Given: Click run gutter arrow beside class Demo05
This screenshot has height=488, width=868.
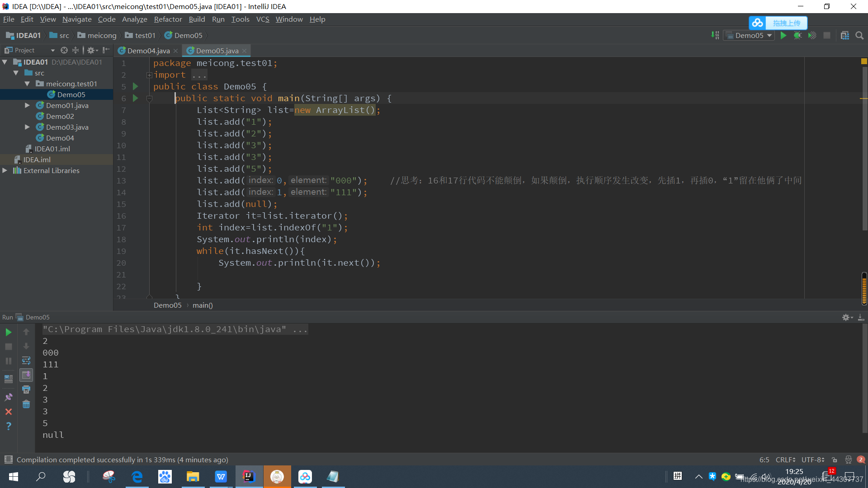Looking at the screenshot, I should pos(135,86).
